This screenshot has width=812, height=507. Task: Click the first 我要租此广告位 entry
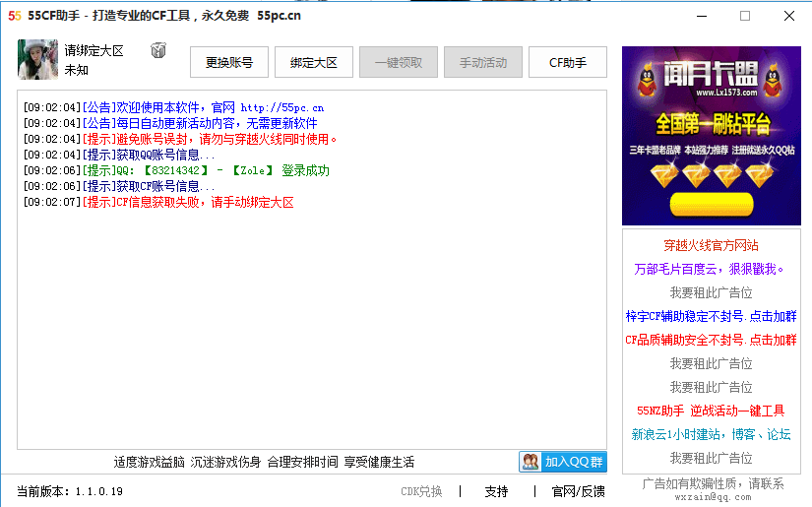(x=711, y=292)
